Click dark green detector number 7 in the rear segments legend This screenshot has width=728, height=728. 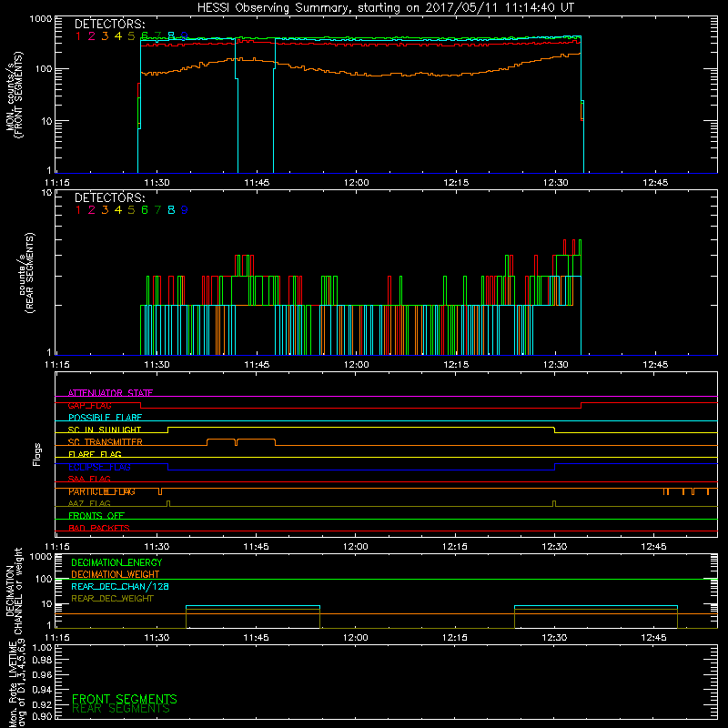(157, 210)
